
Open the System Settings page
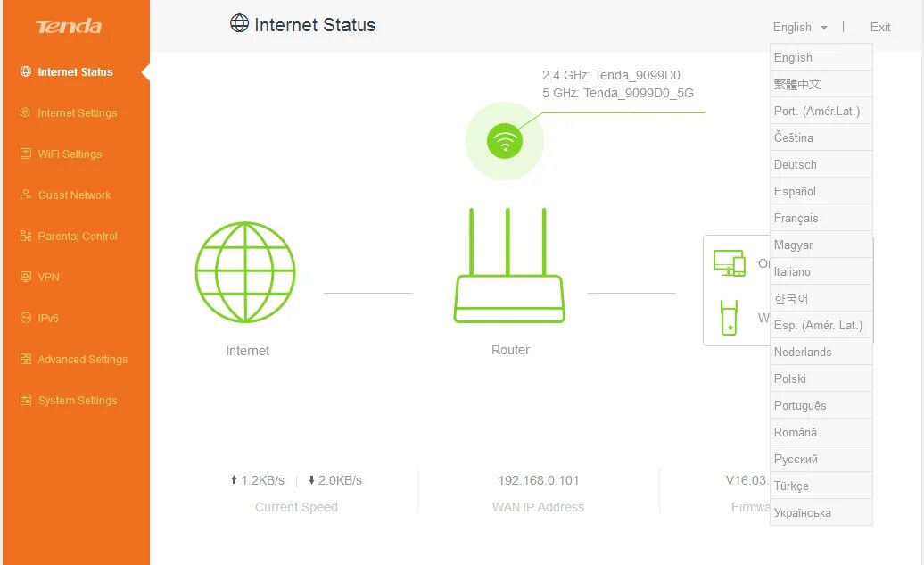77,401
